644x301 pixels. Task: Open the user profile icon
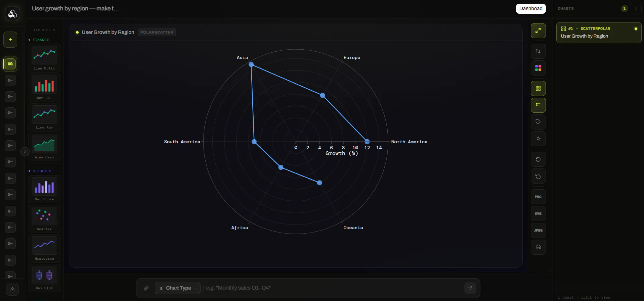12,289
